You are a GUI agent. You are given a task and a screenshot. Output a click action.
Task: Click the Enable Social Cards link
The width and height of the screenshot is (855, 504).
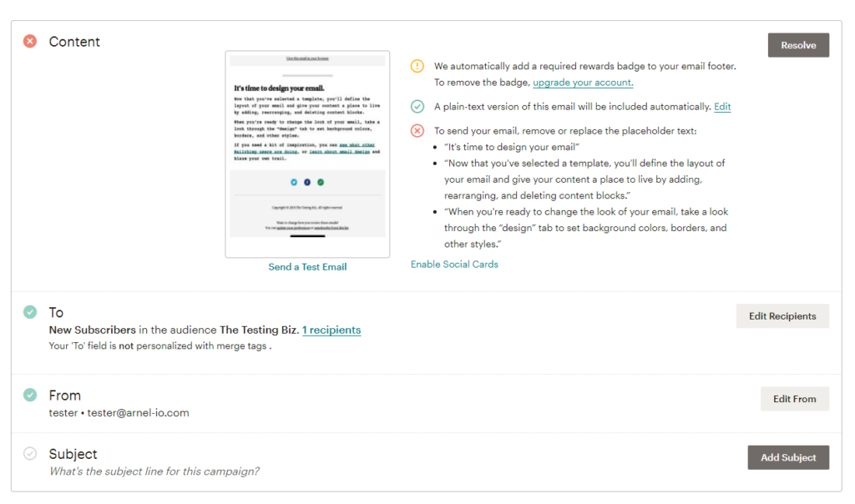[x=454, y=265]
